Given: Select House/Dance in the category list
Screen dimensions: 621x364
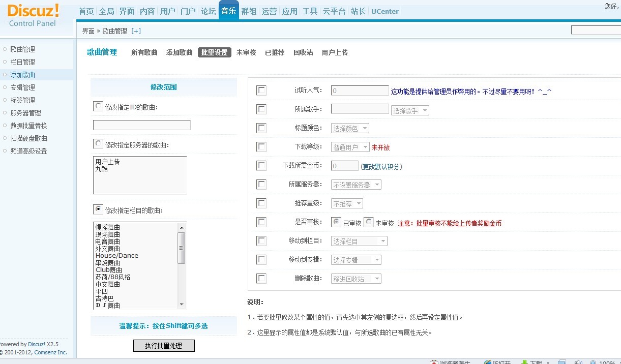Looking at the screenshot, I should pos(116,256).
